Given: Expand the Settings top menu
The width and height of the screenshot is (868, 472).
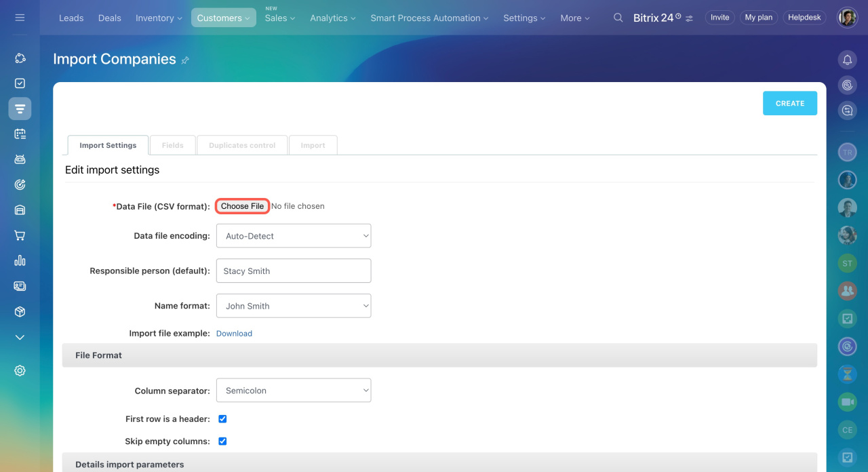Looking at the screenshot, I should pyautogui.click(x=524, y=18).
